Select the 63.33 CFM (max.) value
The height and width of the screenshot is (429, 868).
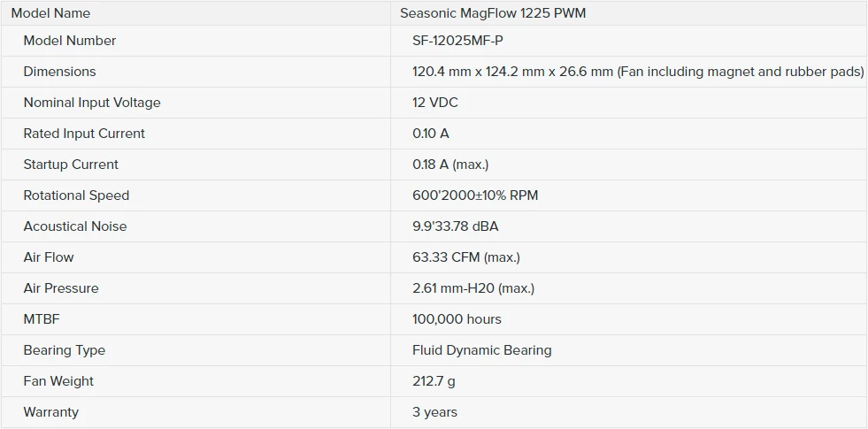click(x=466, y=258)
